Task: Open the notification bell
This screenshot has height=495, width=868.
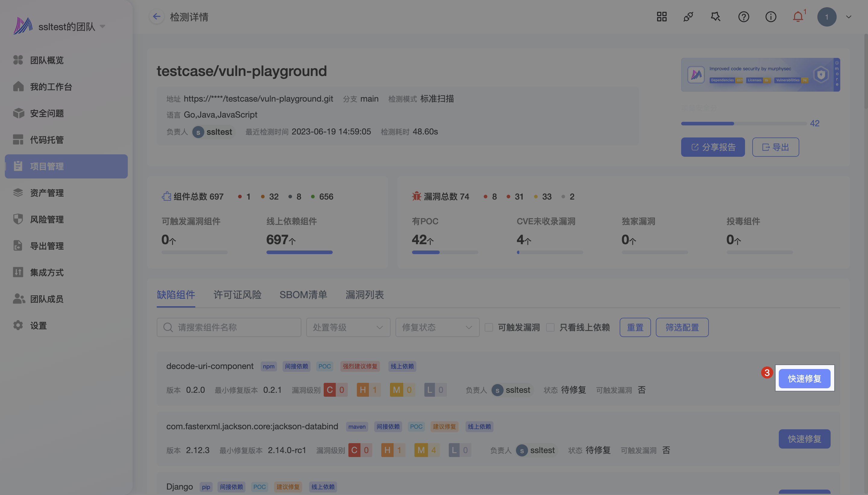Action: (798, 17)
